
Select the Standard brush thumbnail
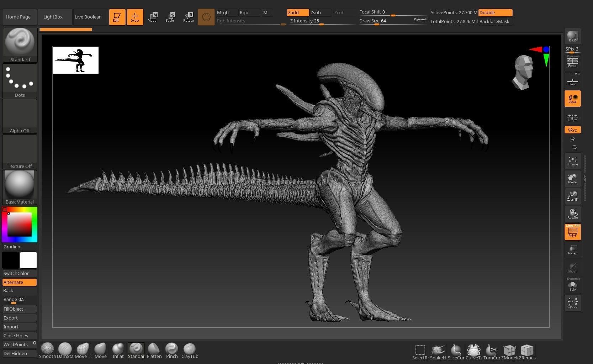tap(20, 45)
